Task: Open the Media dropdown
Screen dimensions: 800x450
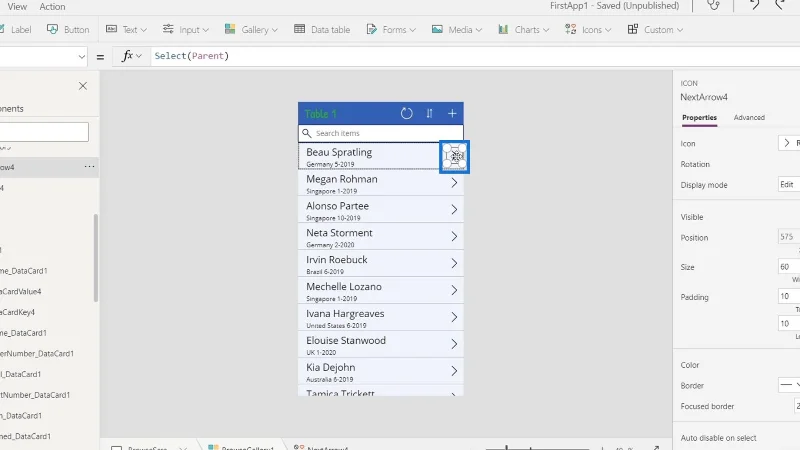Action: tap(457, 30)
